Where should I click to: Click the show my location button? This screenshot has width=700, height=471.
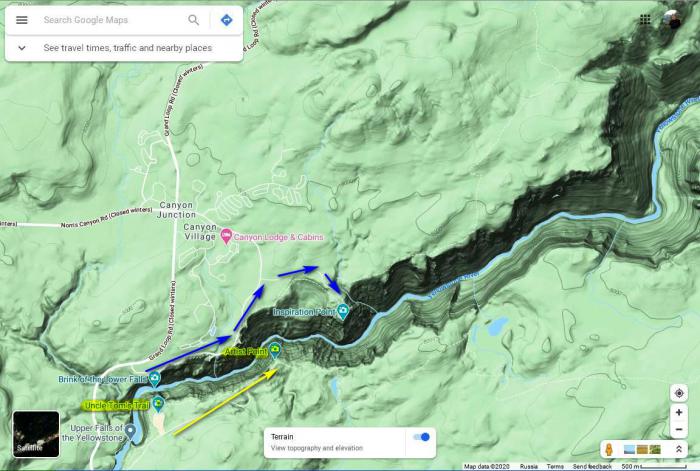(x=679, y=393)
